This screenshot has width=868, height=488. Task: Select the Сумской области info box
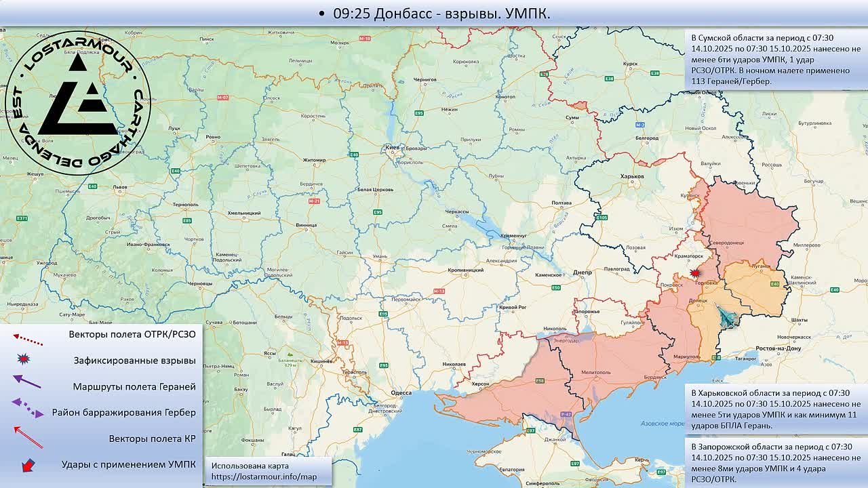click(x=775, y=60)
